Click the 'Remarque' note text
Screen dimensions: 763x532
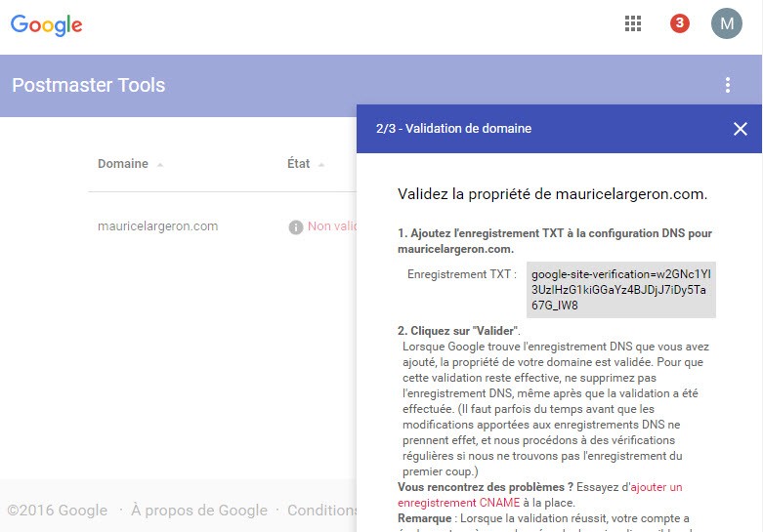click(x=424, y=518)
